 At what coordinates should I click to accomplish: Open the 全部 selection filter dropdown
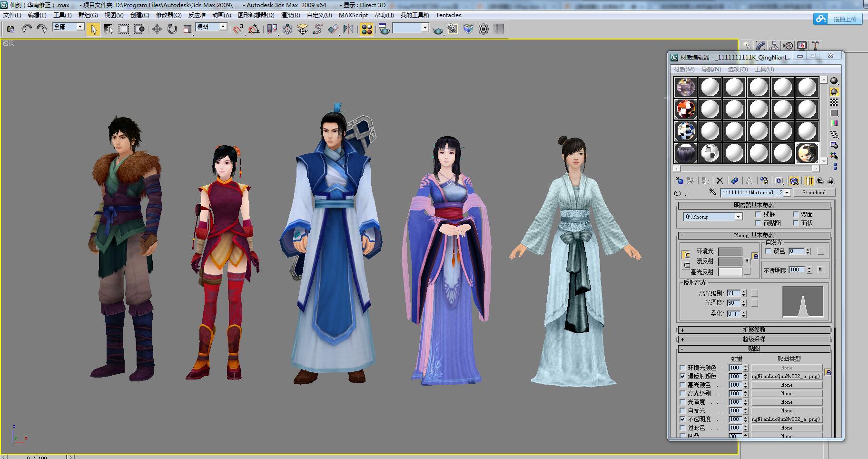pos(80,27)
